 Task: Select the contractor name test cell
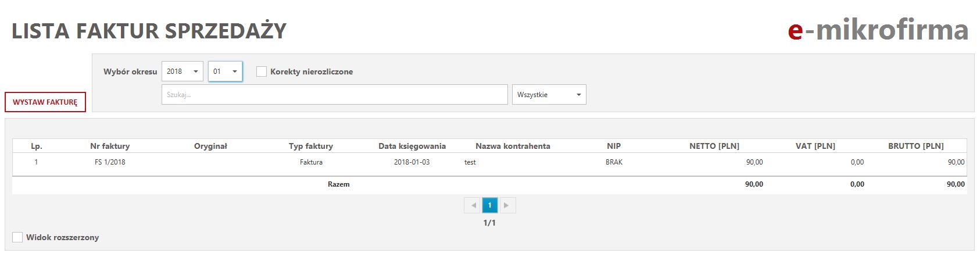point(470,162)
